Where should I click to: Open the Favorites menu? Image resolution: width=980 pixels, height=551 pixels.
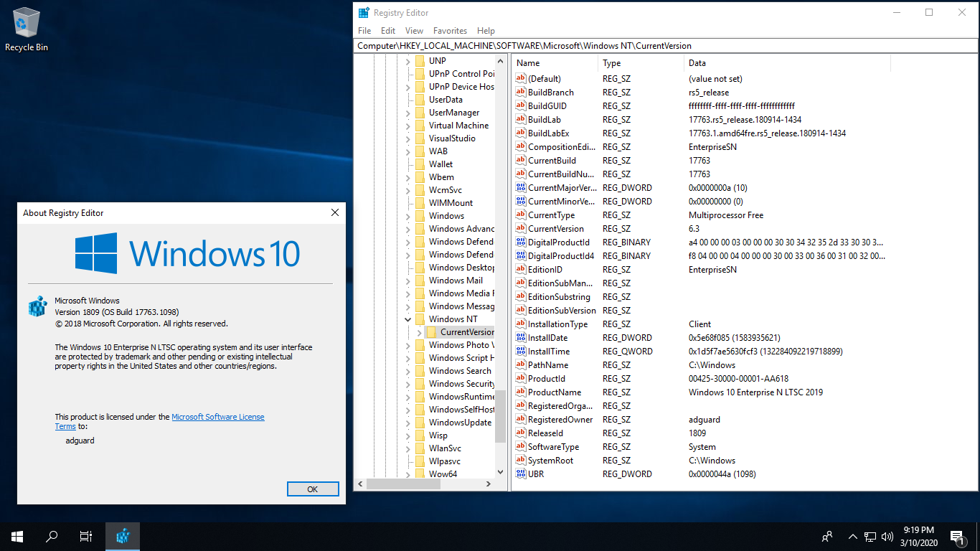pos(450,31)
